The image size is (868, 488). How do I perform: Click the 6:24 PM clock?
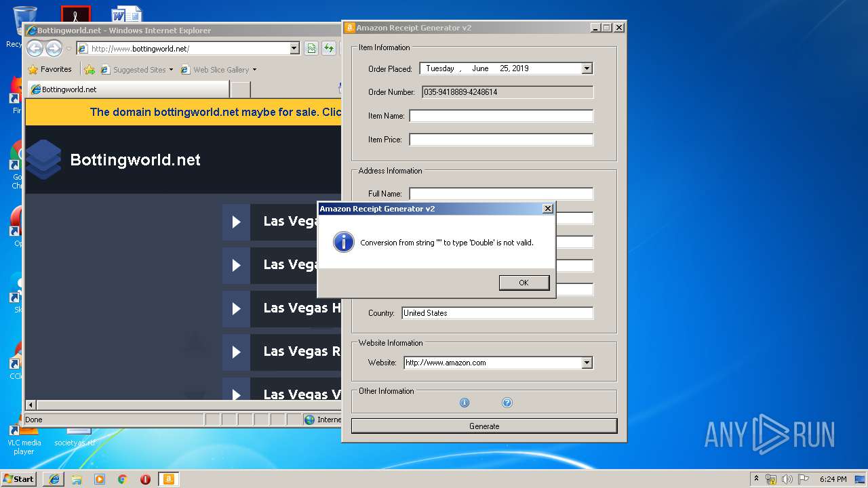point(833,479)
